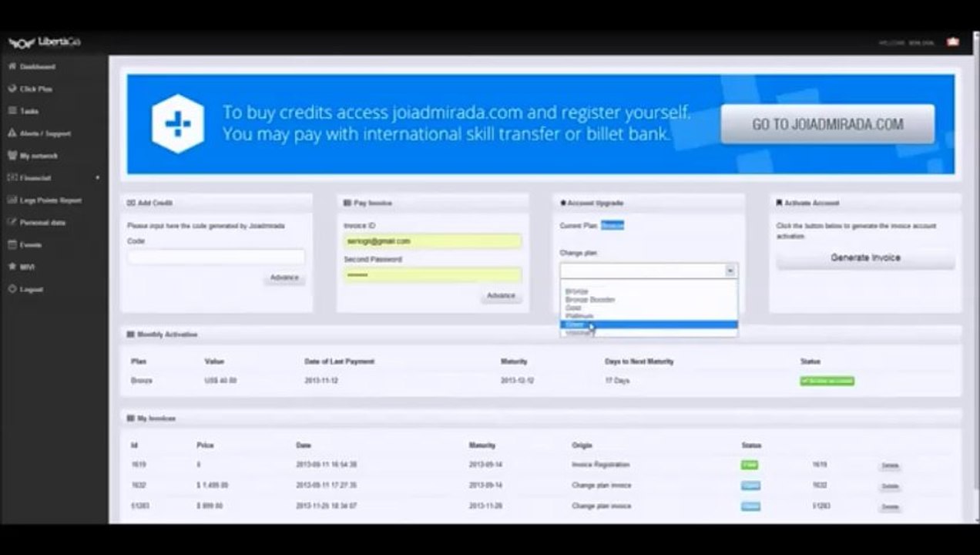Click Advance in the Pay Invoice panel
The width and height of the screenshot is (980, 555).
501,295
